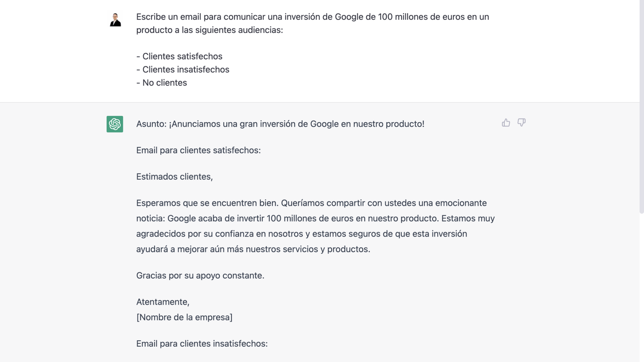Click the '- Clientes insatisfechos' bullet line
The width and height of the screenshot is (644, 362).
tap(183, 70)
